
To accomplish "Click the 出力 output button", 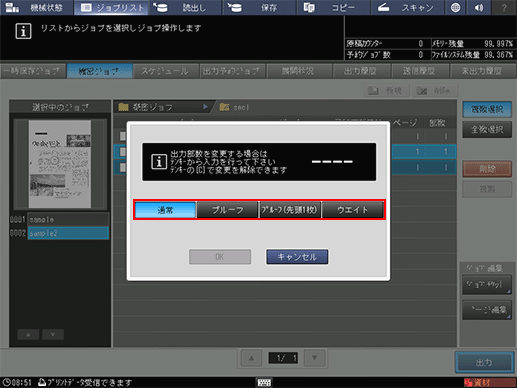I will pos(484,362).
